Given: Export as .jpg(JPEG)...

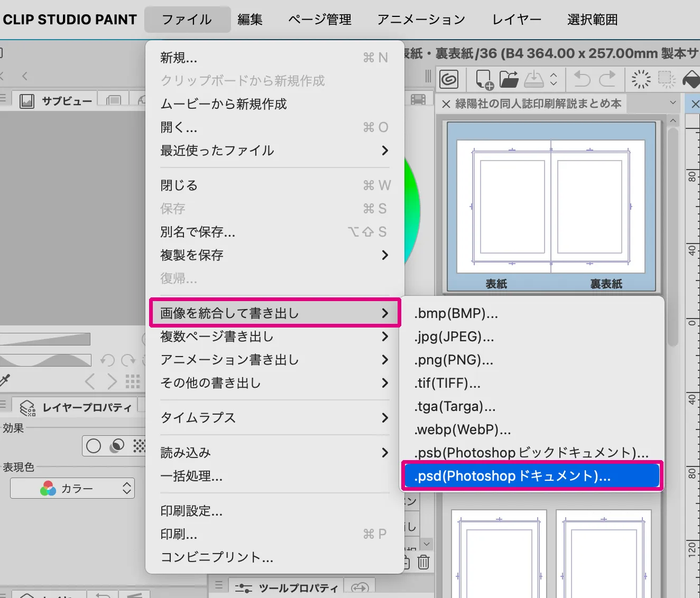Looking at the screenshot, I should 532,337.
